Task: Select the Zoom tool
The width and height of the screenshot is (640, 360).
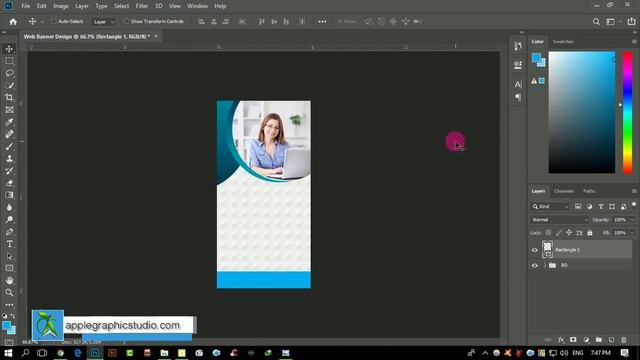Action: 9,293
